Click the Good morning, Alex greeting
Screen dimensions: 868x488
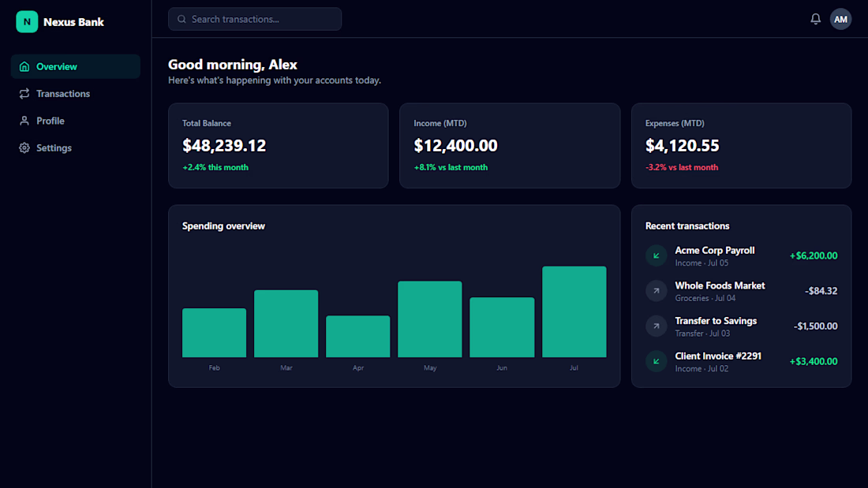[233, 65]
